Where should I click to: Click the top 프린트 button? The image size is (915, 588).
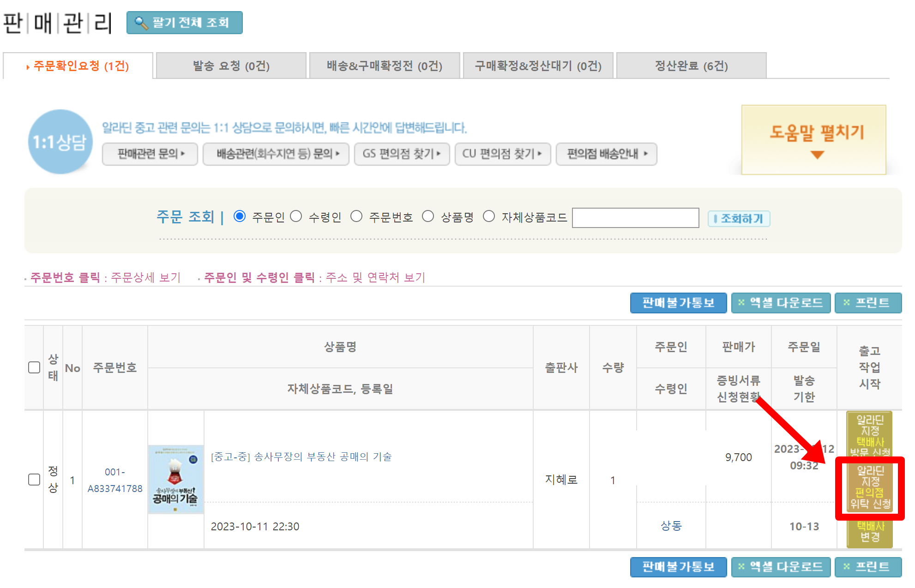[x=867, y=303]
